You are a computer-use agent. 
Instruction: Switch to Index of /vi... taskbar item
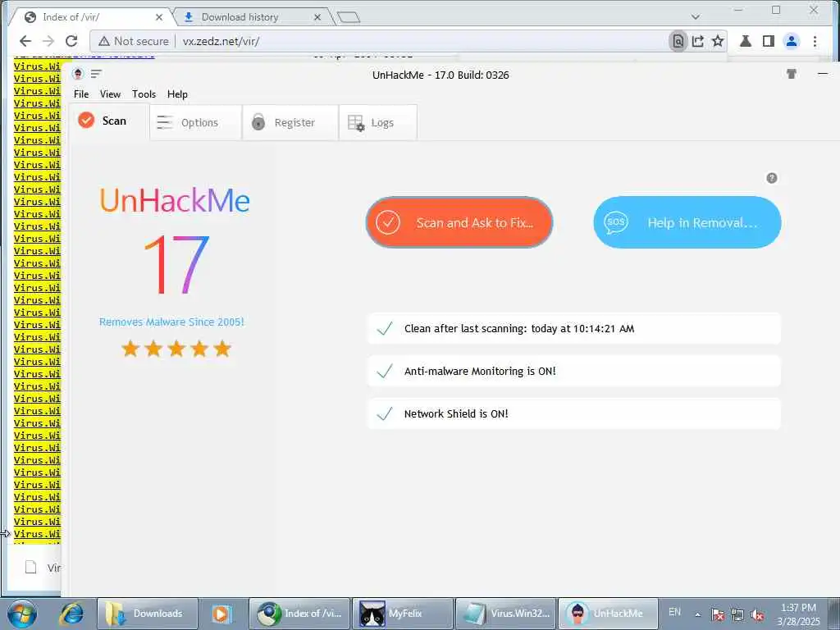point(300,614)
